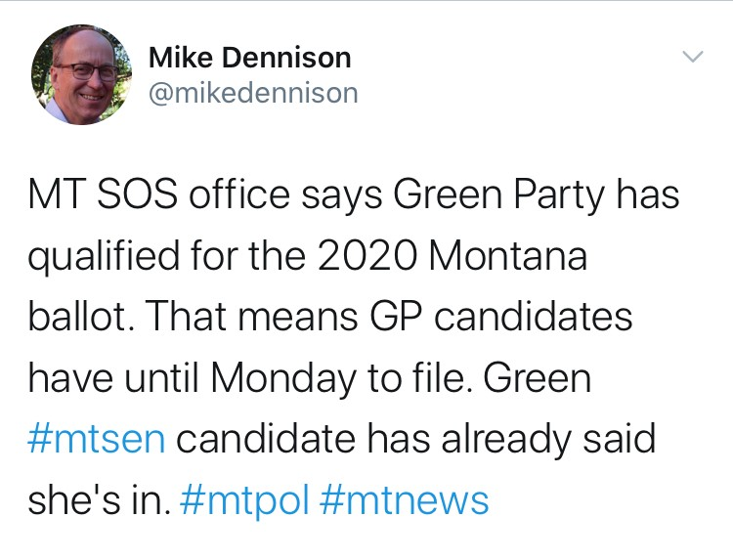Click the text '2020 Montana' in the tweet
733x560 pixels.
453,256
